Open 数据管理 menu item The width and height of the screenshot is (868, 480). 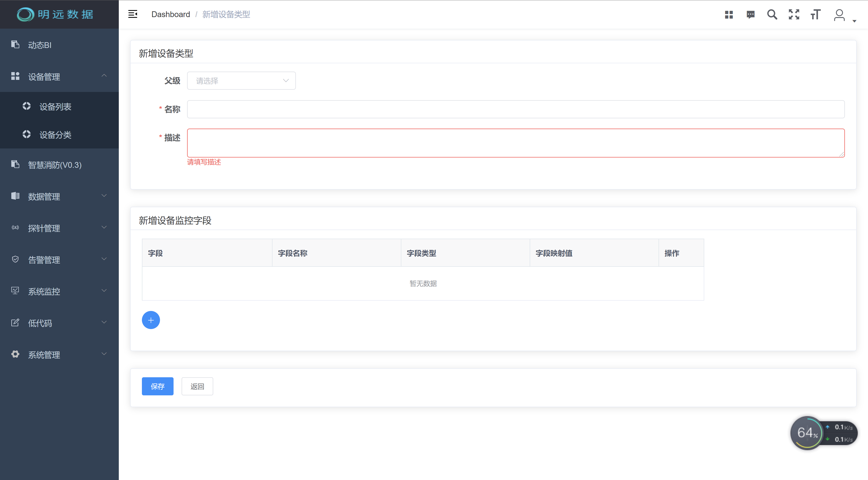coord(59,196)
